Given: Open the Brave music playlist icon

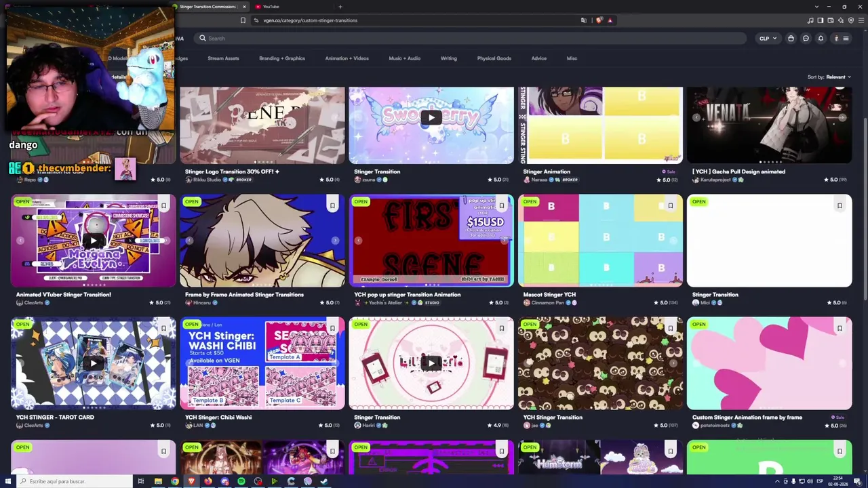Looking at the screenshot, I should 810,20.
